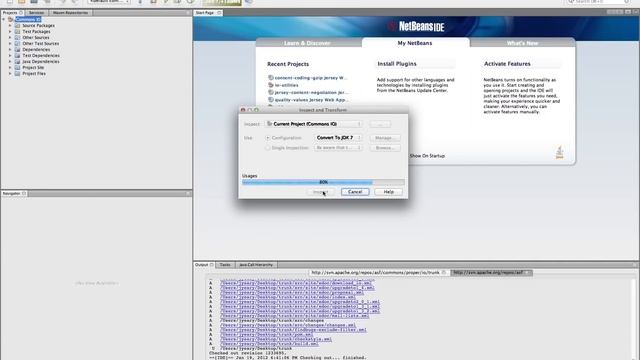
Task: Click the quality-values project icon
Action: [271, 100]
